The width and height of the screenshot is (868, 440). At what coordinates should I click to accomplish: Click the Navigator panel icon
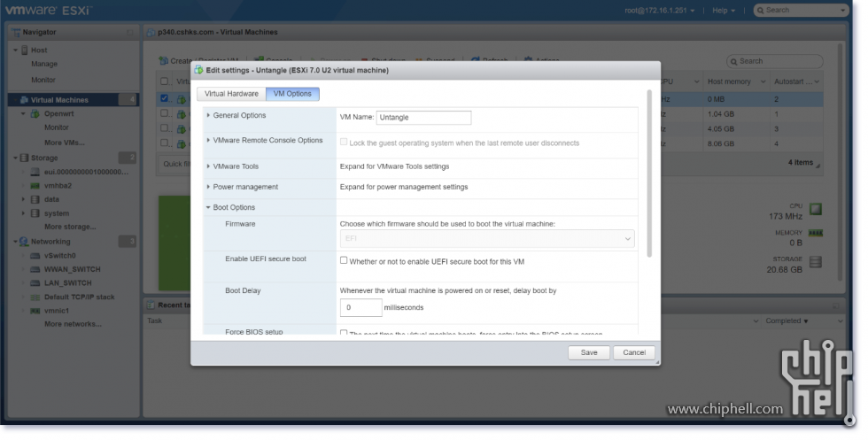16,33
